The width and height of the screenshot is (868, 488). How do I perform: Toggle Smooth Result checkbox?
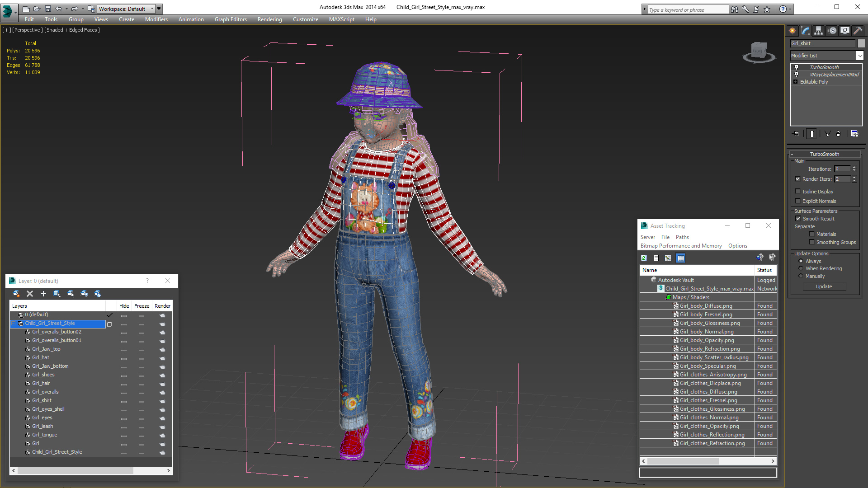[798, 219]
